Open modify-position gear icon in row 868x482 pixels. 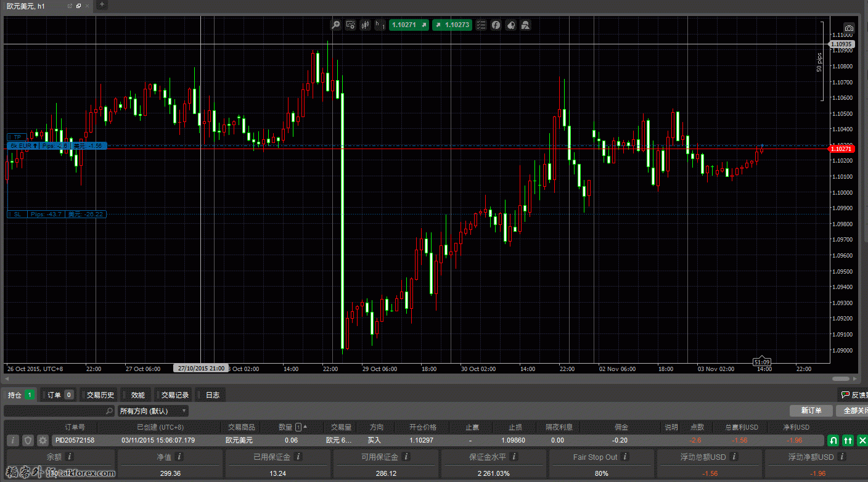pyautogui.click(x=43, y=440)
